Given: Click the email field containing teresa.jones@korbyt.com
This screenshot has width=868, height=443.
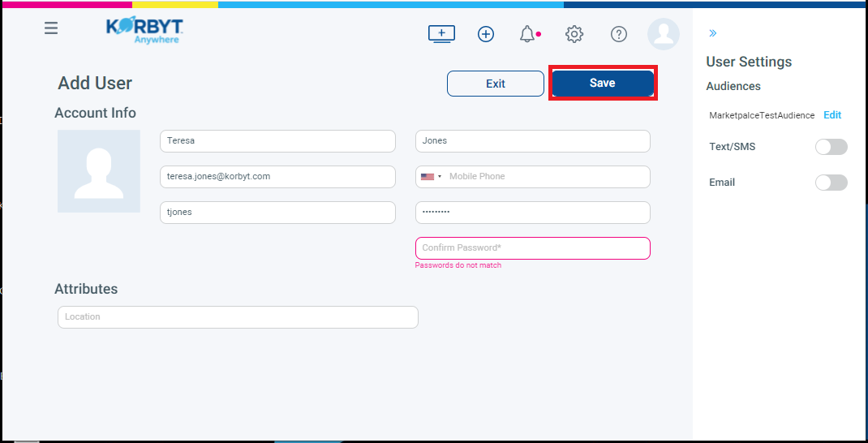Looking at the screenshot, I should click(277, 177).
